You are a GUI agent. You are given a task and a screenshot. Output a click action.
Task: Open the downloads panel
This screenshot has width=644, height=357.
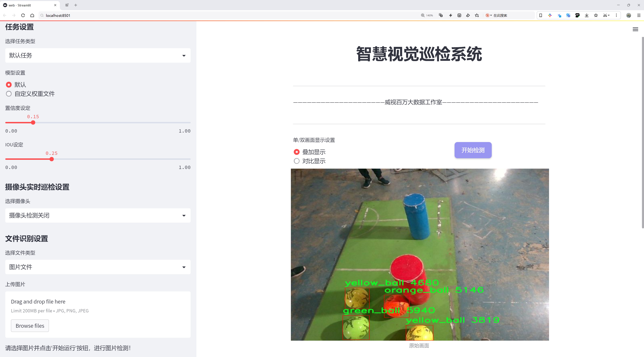point(587,15)
